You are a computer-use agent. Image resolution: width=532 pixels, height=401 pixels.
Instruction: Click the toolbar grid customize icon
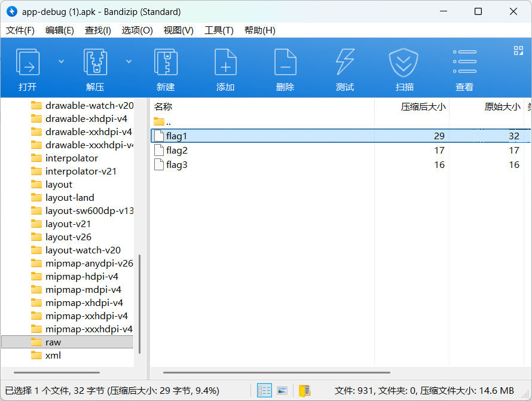point(518,51)
